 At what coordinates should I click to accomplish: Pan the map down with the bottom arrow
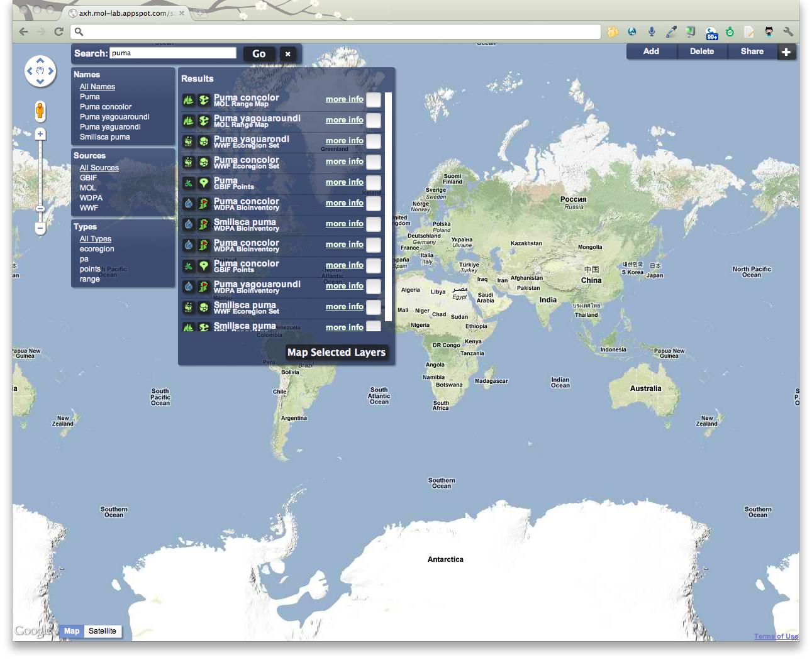coord(40,82)
